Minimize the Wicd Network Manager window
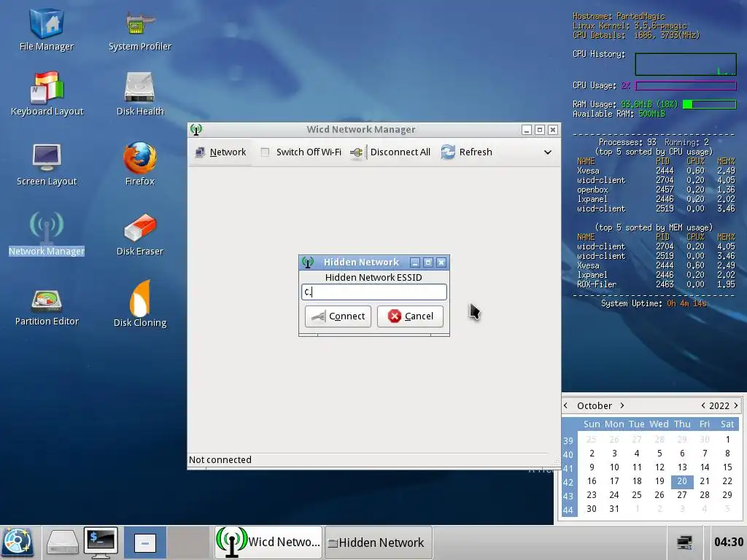Viewport: 747px width, 560px height. point(527,130)
